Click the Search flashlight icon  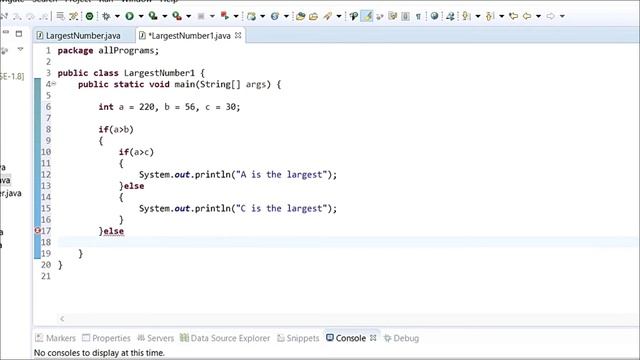click(x=327, y=16)
